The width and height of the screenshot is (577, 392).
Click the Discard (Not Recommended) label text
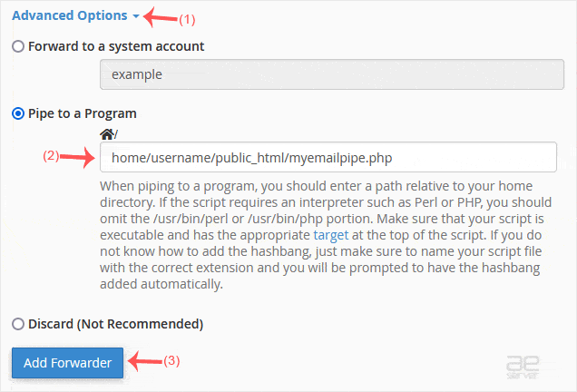(x=115, y=324)
